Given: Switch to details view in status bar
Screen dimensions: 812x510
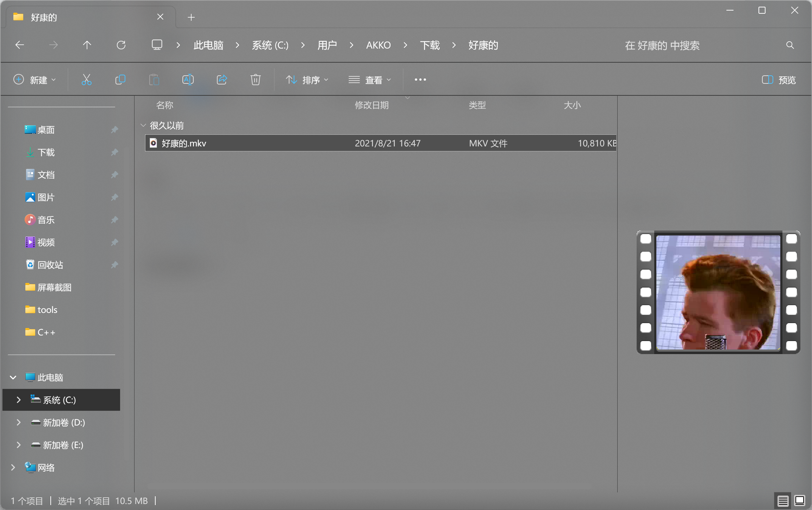Looking at the screenshot, I should pos(783,500).
